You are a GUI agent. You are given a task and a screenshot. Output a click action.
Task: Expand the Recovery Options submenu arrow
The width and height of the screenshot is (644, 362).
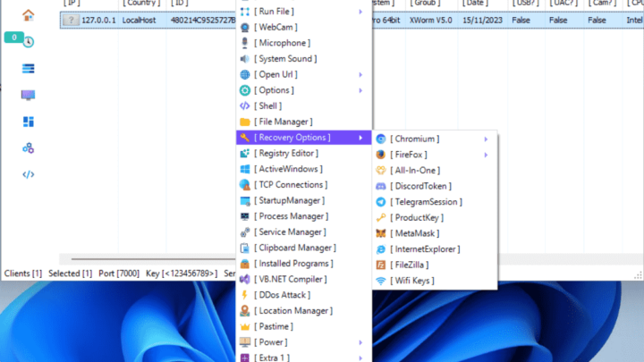tap(360, 138)
